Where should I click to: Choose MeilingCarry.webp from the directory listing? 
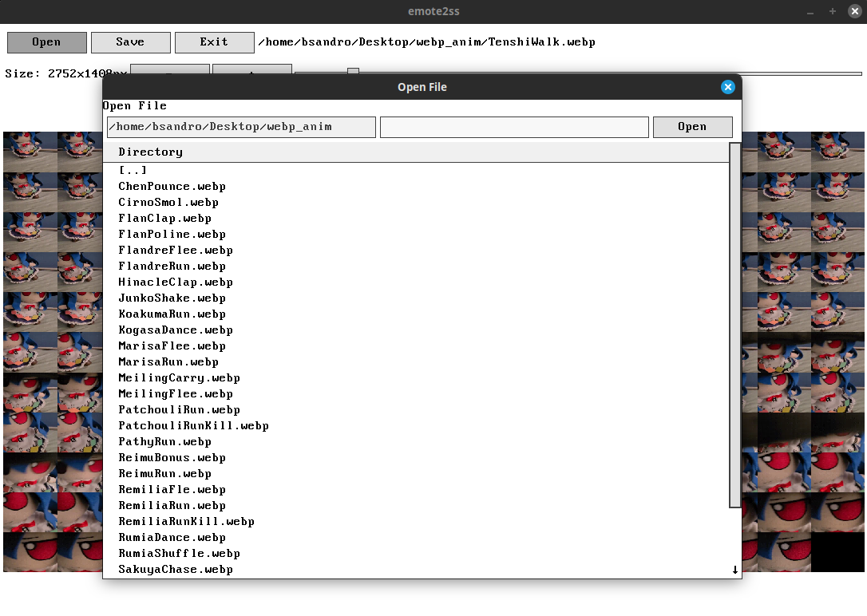pyautogui.click(x=178, y=377)
